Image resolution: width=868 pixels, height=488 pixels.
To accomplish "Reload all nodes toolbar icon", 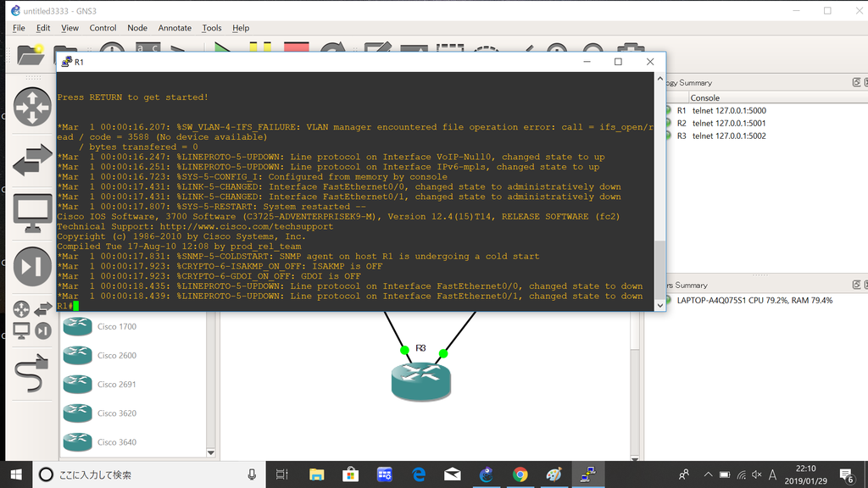I will pyautogui.click(x=332, y=47).
